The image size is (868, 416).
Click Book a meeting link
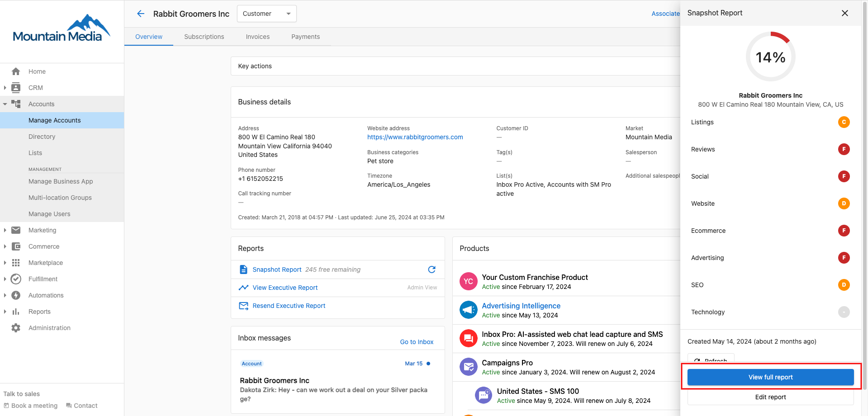[x=31, y=406]
